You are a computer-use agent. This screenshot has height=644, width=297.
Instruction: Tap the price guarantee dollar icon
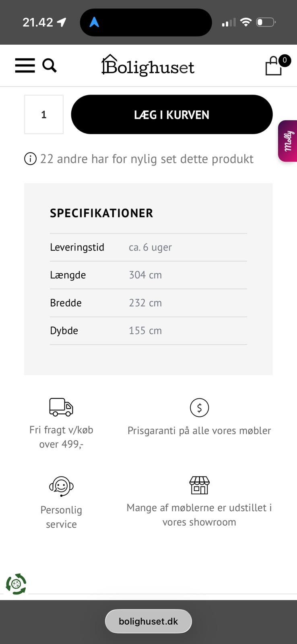click(199, 407)
